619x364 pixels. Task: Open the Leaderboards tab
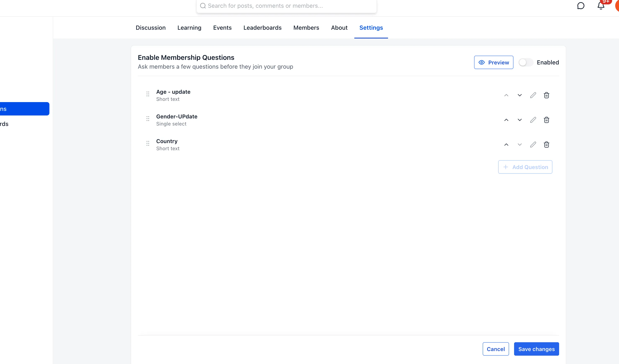(262, 27)
